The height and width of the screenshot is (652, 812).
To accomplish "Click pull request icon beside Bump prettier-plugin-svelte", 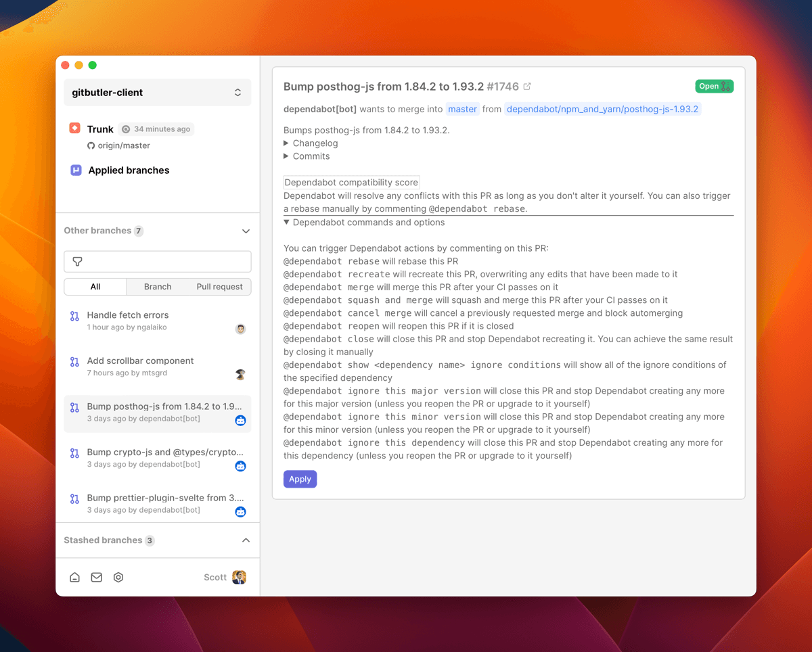I will pyautogui.click(x=75, y=498).
